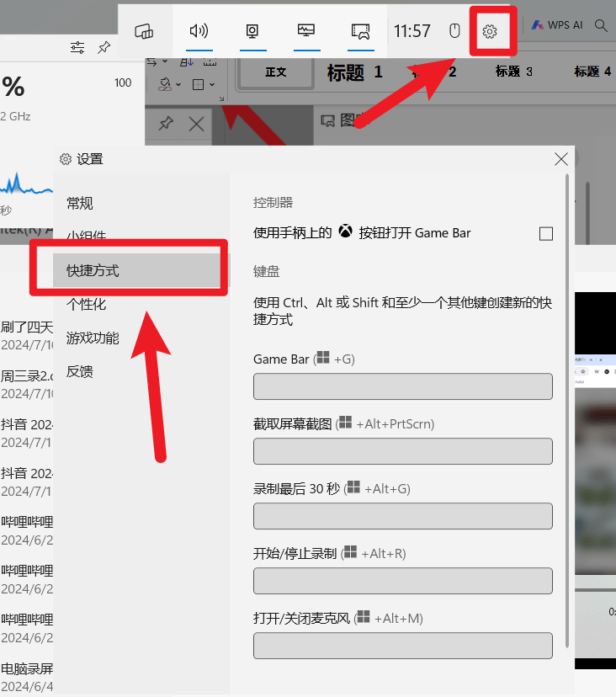Toggle the Capture widget in Game Bar
Image resolution: width=616 pixels, height=697 pixels.
252,31
